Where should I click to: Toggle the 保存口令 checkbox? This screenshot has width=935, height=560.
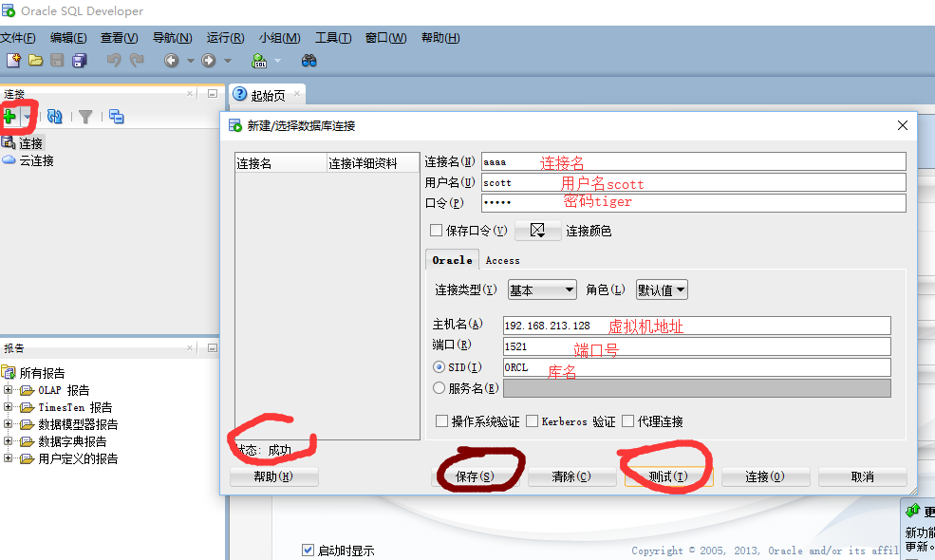(x=436, y=231)
